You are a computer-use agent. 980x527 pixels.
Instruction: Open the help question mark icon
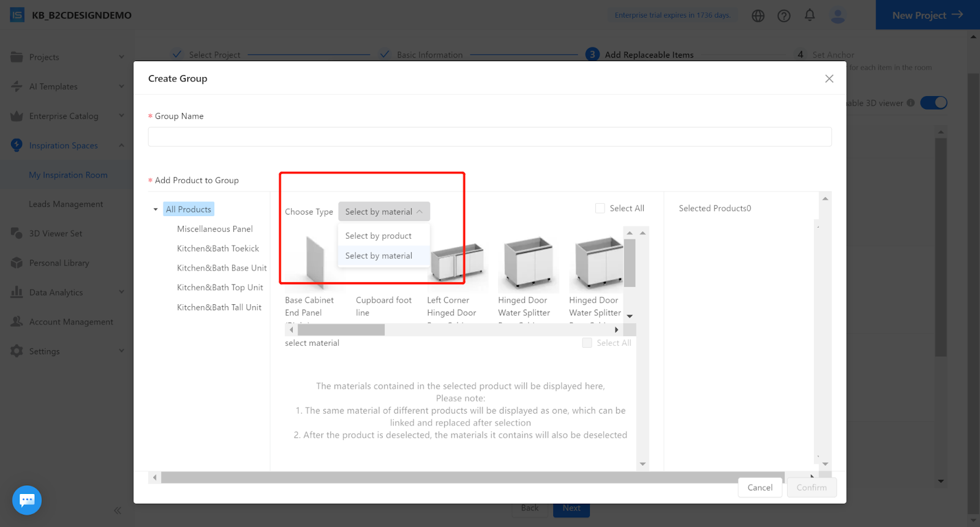pyautogui.click(x=784, y=16)
